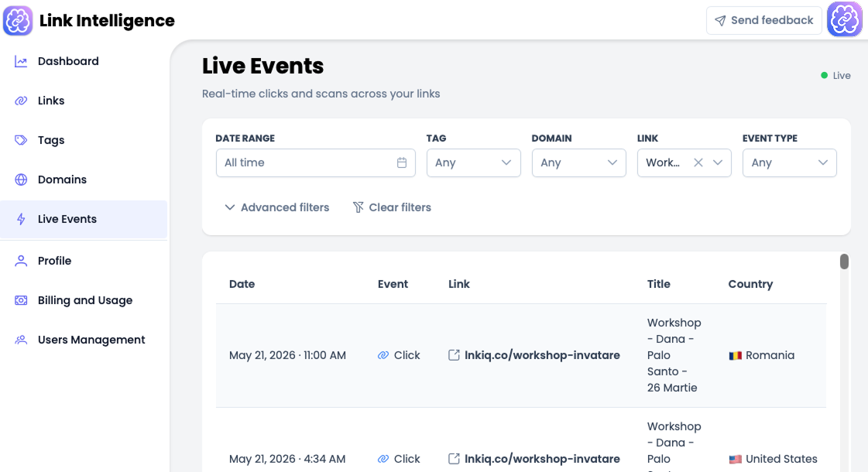Click the Links chain icon in sidebar

21,101
